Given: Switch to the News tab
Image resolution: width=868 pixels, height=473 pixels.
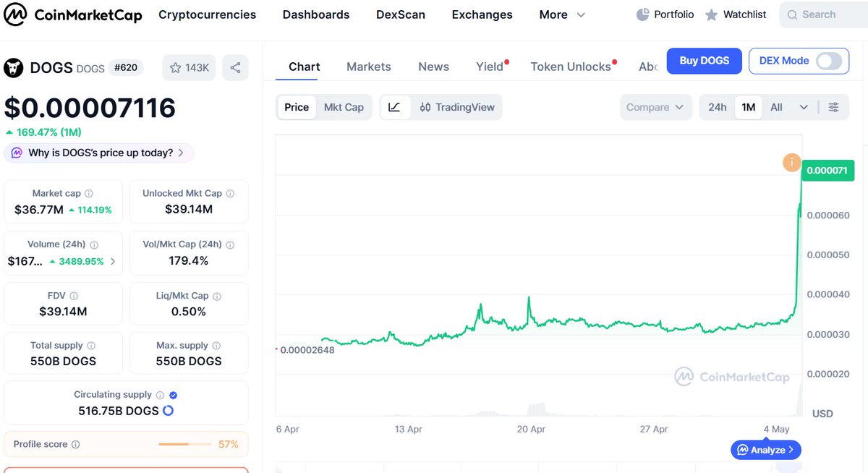Looking at the screenshot, I should click(433, 67).
